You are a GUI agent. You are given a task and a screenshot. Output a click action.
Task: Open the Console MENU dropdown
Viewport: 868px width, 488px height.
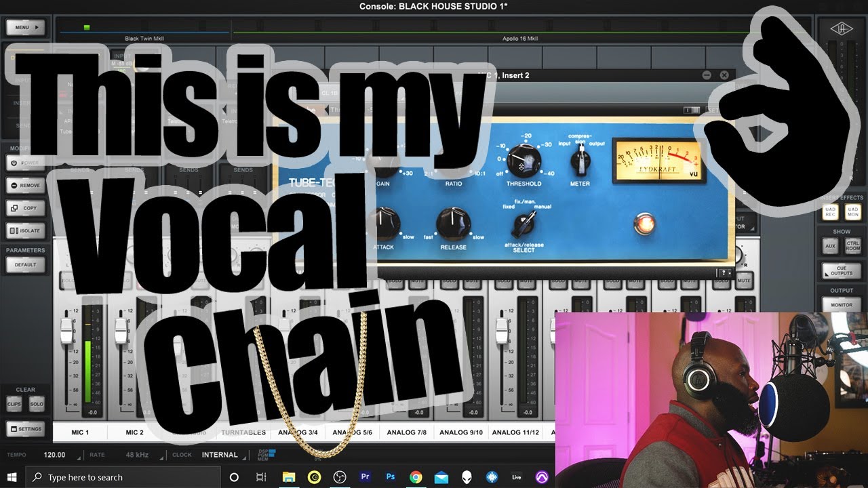point(25,28)
